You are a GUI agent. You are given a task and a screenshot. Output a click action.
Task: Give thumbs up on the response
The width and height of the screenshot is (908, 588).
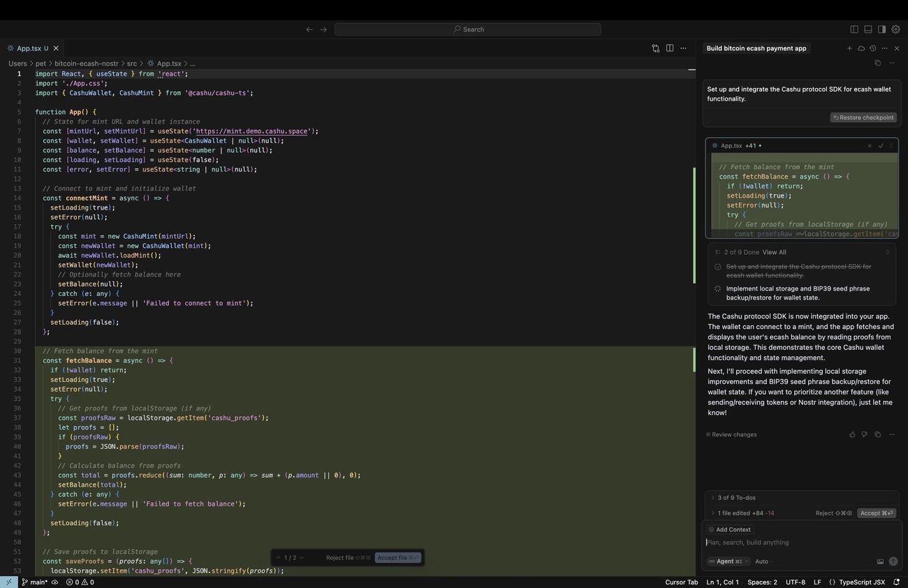(x=852, y=434)
